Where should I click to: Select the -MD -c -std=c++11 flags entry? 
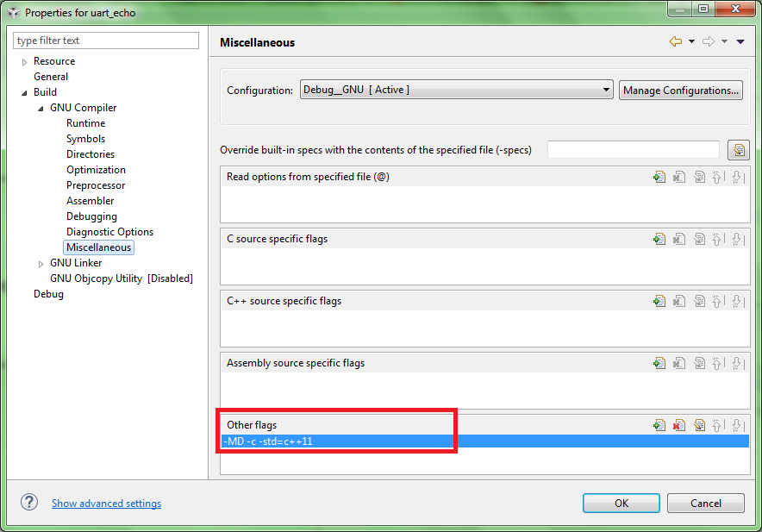485,441
